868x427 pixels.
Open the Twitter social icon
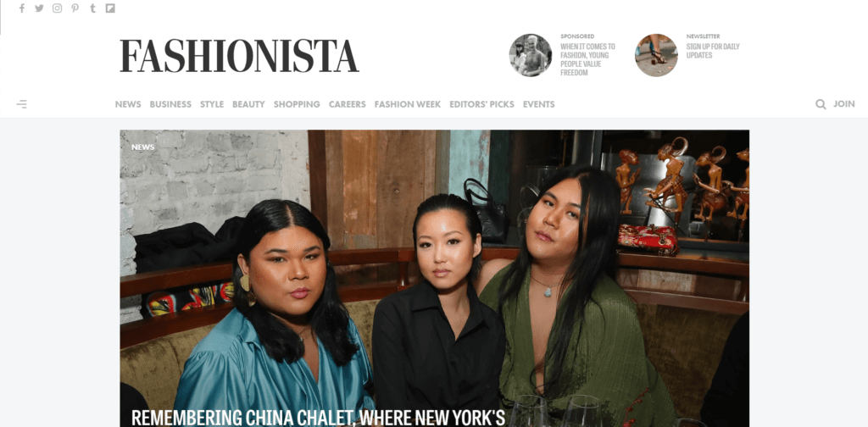tap(39, 8)
